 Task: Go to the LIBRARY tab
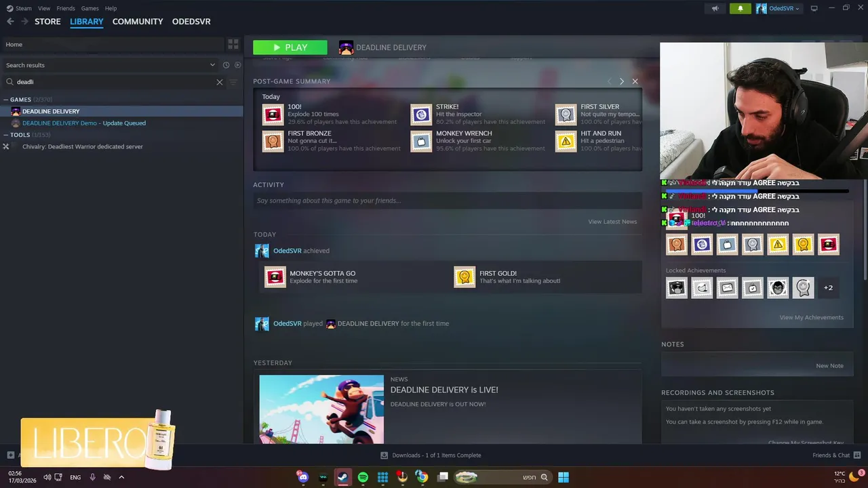[x=87, y=22]
